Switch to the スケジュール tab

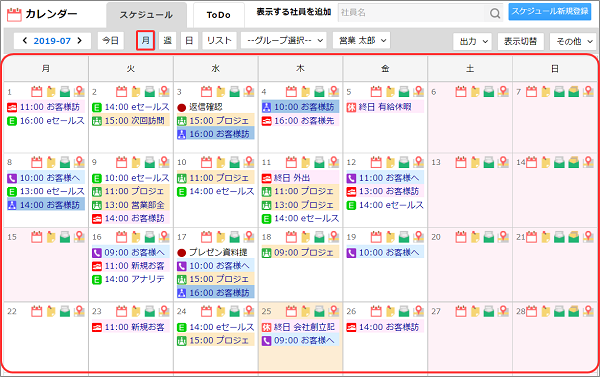click(147, 15)
